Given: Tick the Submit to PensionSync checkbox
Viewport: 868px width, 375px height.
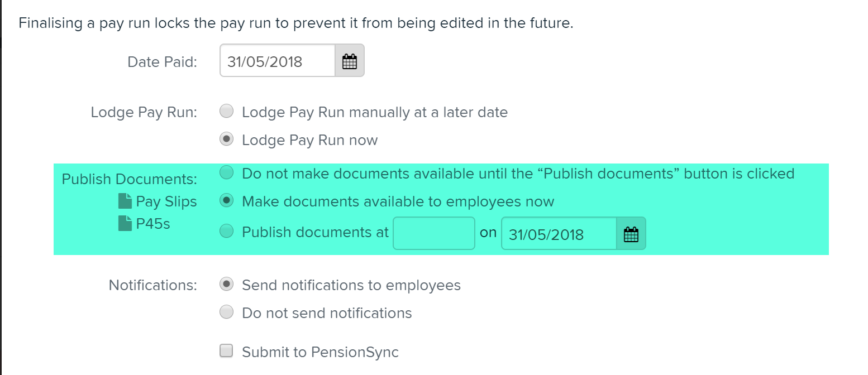Looking at the screenshot, I should point(226,351).
